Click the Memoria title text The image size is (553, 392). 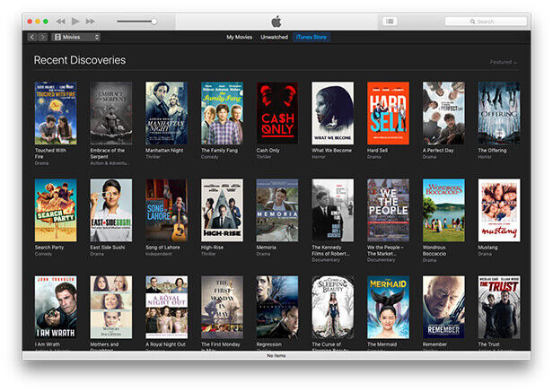click(x=267, y=248)
